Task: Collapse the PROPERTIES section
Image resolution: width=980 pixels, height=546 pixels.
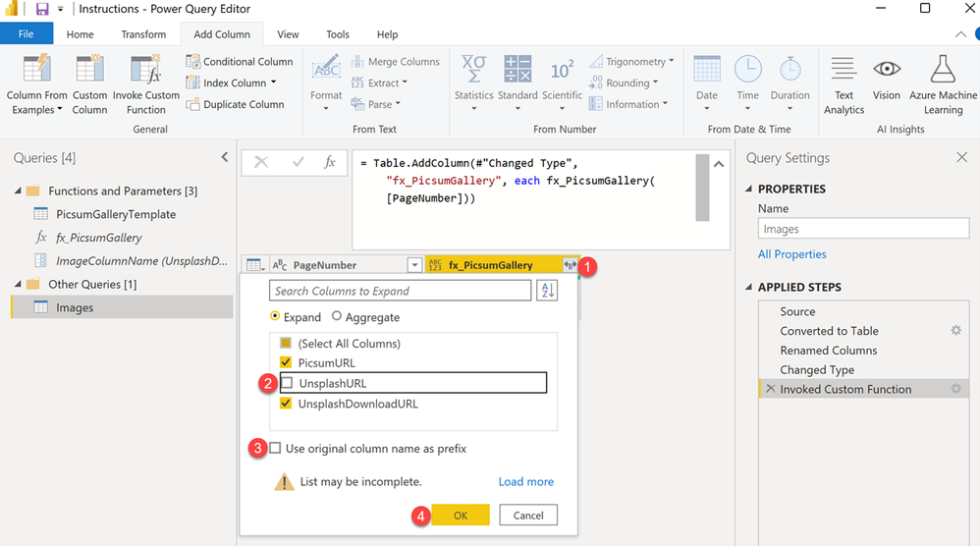Action: (x=749, y=189)
